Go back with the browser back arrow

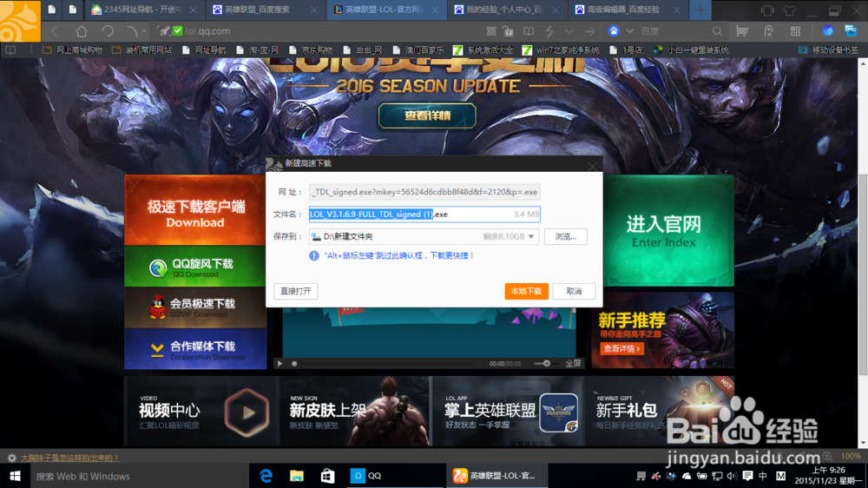(54, 31)
